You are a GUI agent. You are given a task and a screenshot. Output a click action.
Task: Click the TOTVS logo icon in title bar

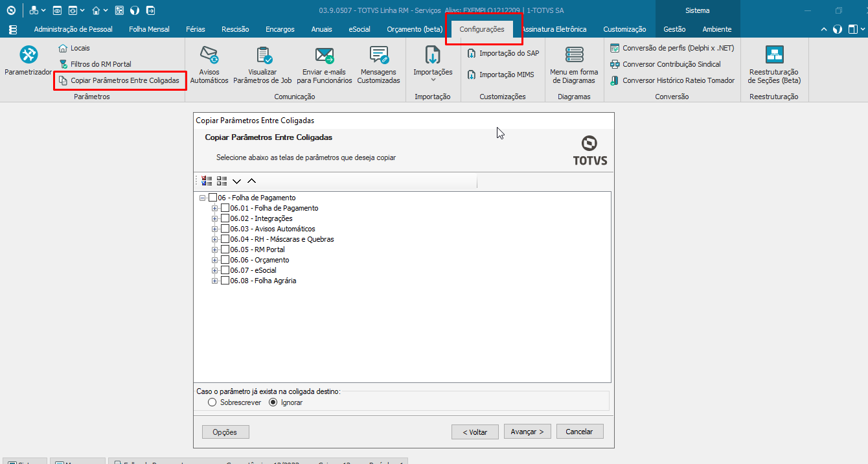click(10, 10)
